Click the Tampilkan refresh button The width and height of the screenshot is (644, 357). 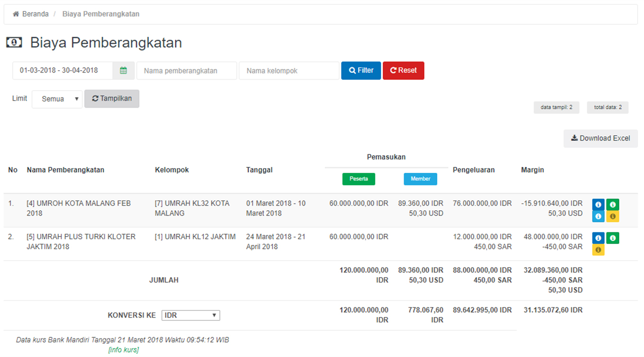pos(112,99)
